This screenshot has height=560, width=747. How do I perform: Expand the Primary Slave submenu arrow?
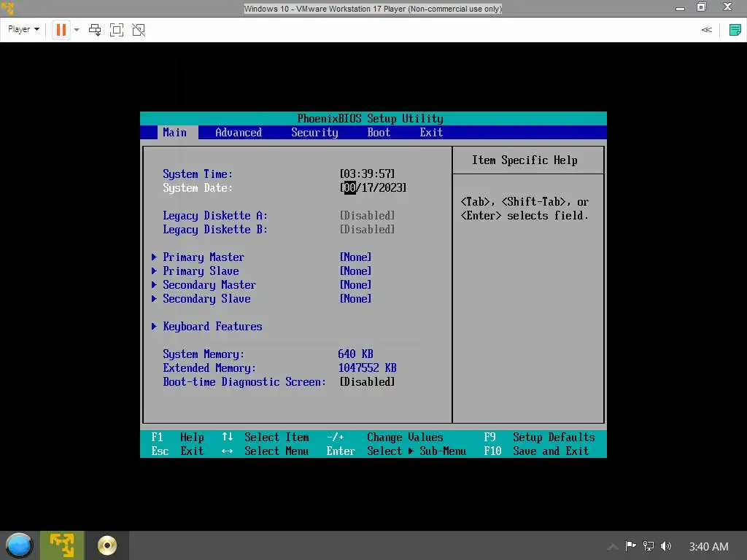(154, 271)
